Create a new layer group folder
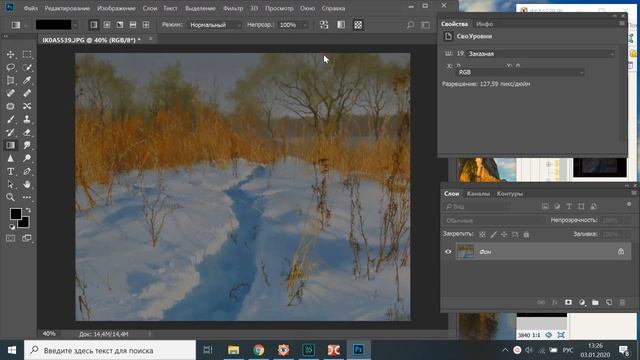The width and height of the screenshot is (640, 360). (x=595, y=302)
